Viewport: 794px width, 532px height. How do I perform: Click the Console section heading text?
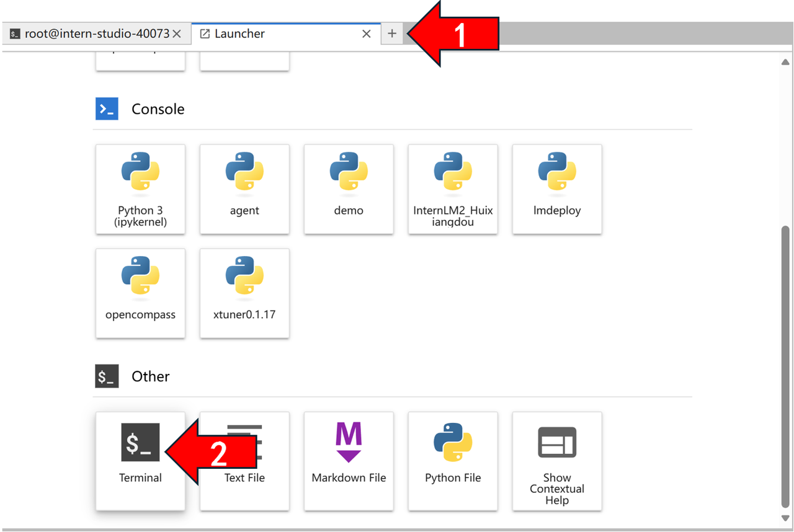click(158, 109)
